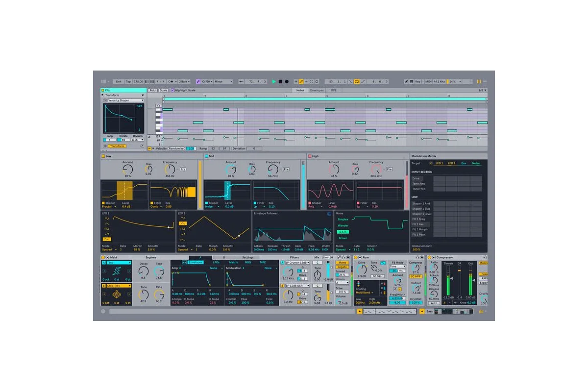Click the Meld engine A Tarp icon

117,271
